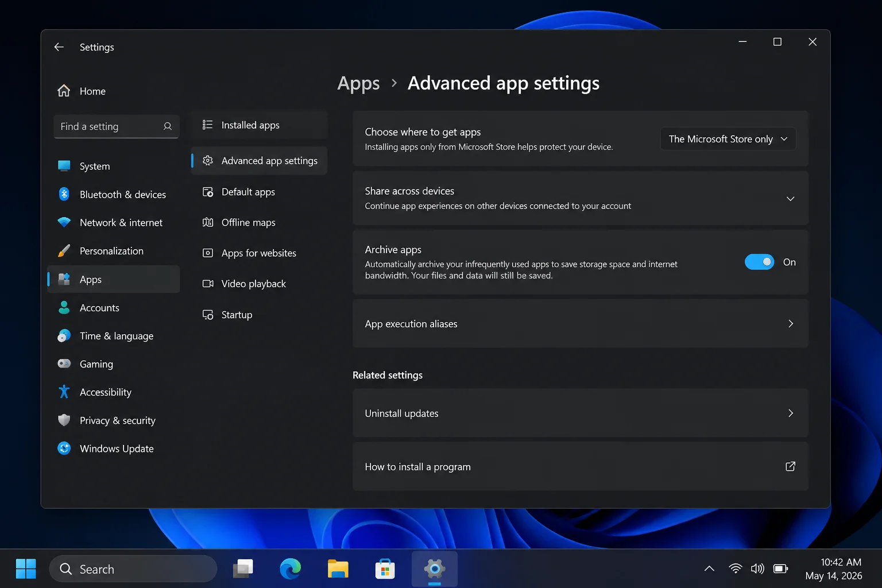Viewport: 882px width, 588px height.
Task: Click the Archive apps description text
Action: click(x=521, y=270)
